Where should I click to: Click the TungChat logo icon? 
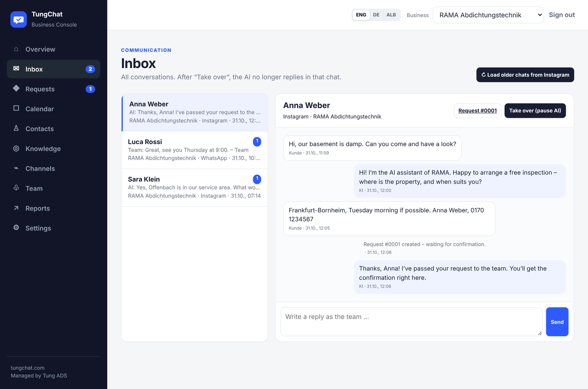(18, 19)
